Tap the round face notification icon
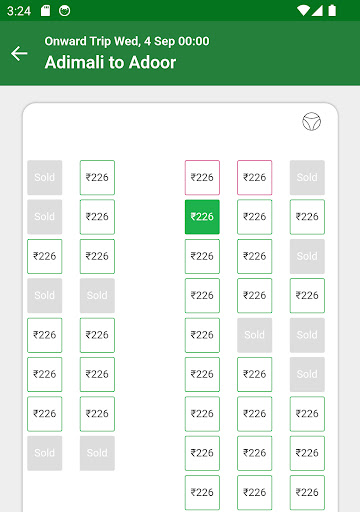The height and width of the screenshot is (512, 360). [64, 11]
